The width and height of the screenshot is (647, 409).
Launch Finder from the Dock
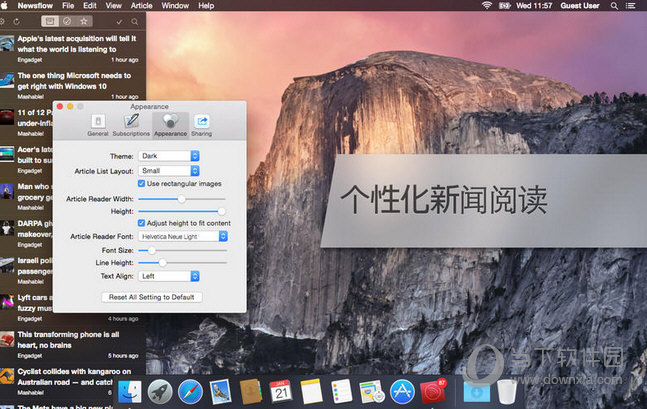click(130, 392)
